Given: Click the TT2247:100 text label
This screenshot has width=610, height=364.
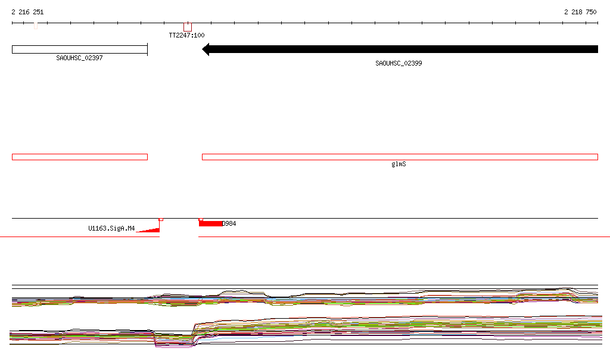Looking at the screenshot, I should [186, 35].
